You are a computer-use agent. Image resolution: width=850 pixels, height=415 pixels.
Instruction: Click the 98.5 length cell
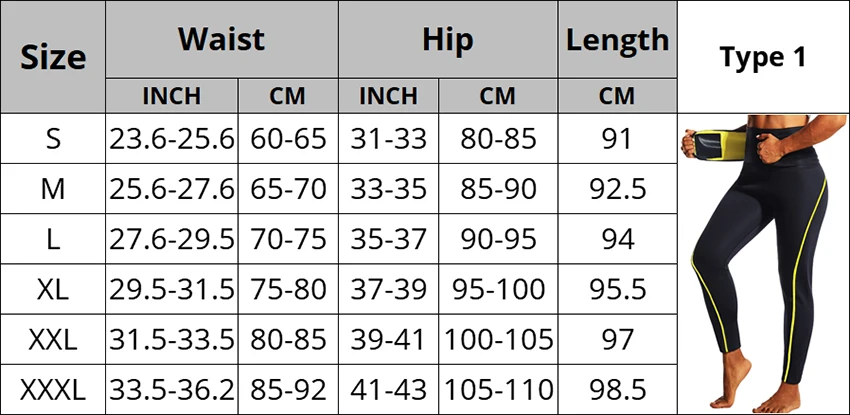(x=617, y=390)
